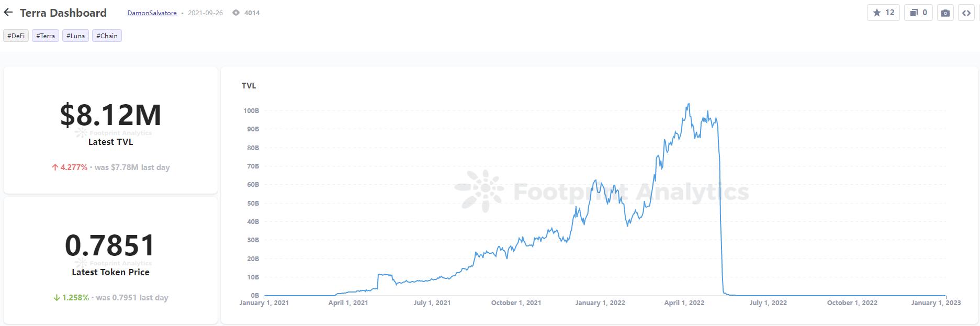Click the back arrow beside Terra Dashboard
The image size is (980, 326).
(8, 13)
